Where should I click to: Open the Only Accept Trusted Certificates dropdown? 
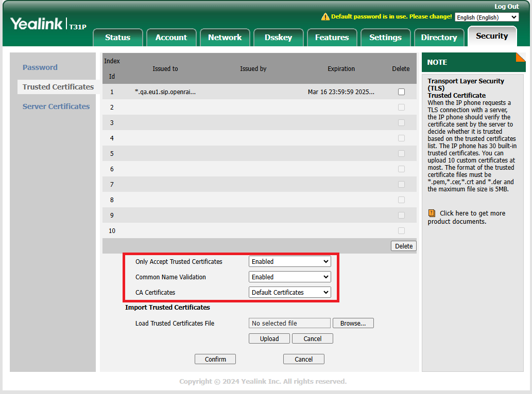tap(290, 261)
